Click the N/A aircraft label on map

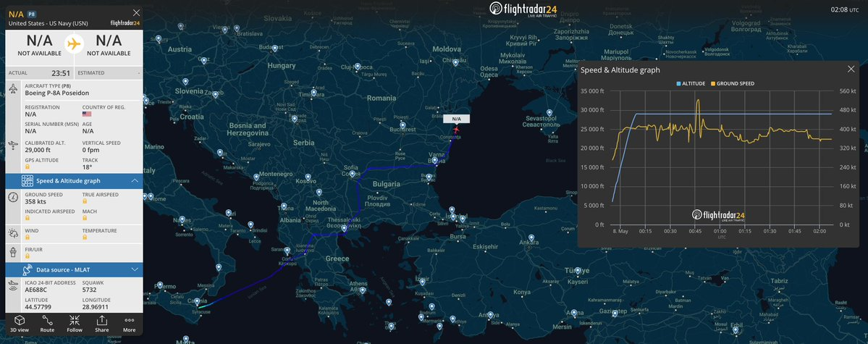(456, 119)
